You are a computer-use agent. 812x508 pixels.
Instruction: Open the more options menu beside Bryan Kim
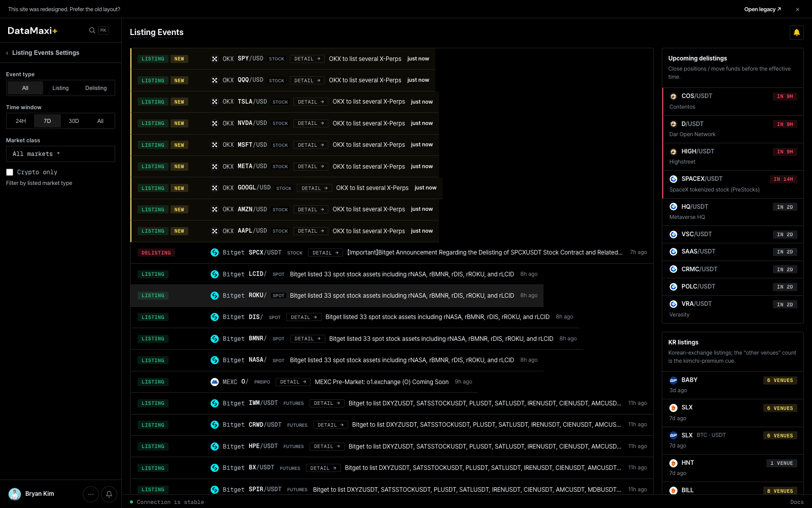(x=91, y=494)
